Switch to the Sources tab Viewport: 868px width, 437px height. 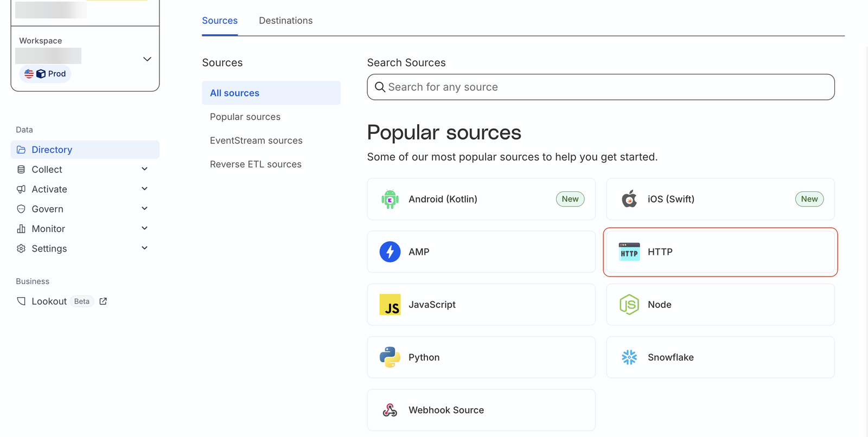click(x=220, y=21)
